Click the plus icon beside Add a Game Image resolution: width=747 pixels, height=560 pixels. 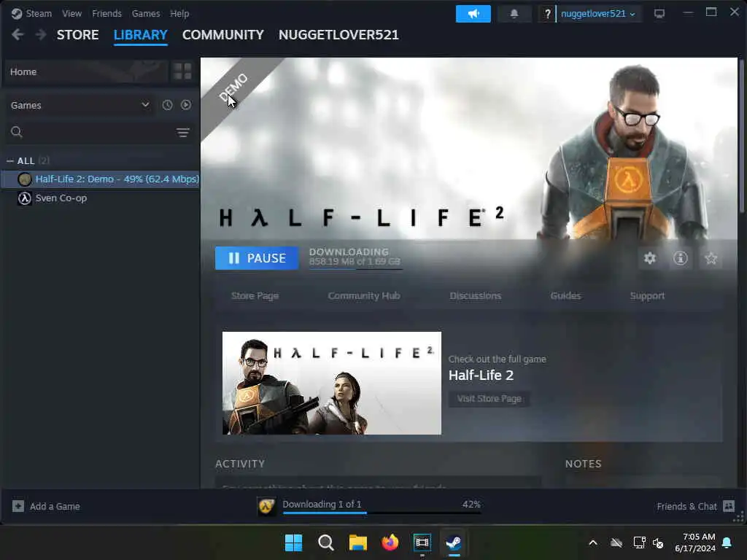(x=18, y=506)
